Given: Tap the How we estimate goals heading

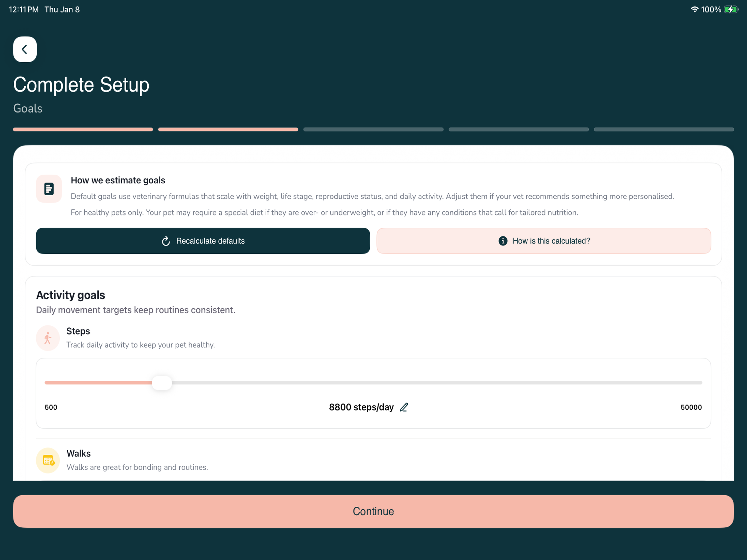Looking at the screenshot, I should point(118,180).
